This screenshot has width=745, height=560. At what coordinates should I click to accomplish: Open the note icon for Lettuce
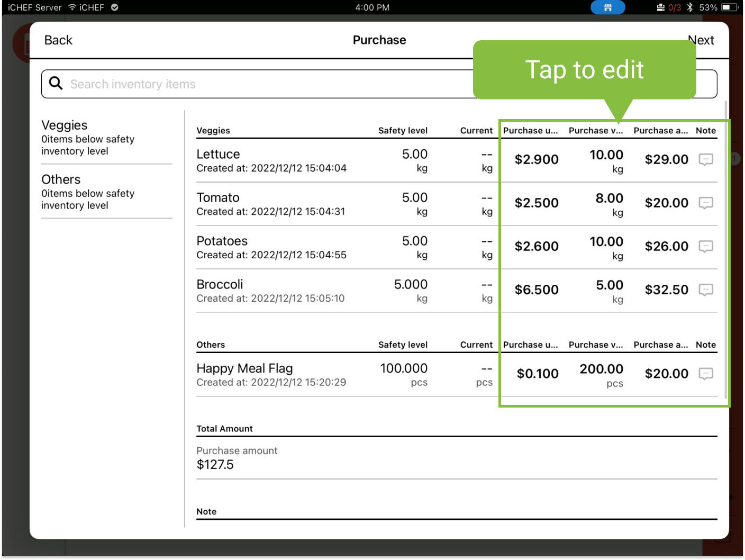click(x=706, y=159)
